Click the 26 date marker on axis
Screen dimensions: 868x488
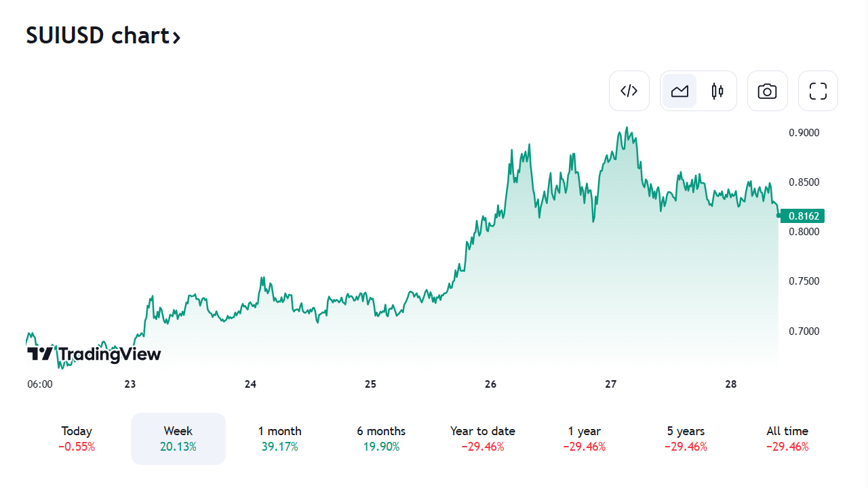tap(490, 384)
